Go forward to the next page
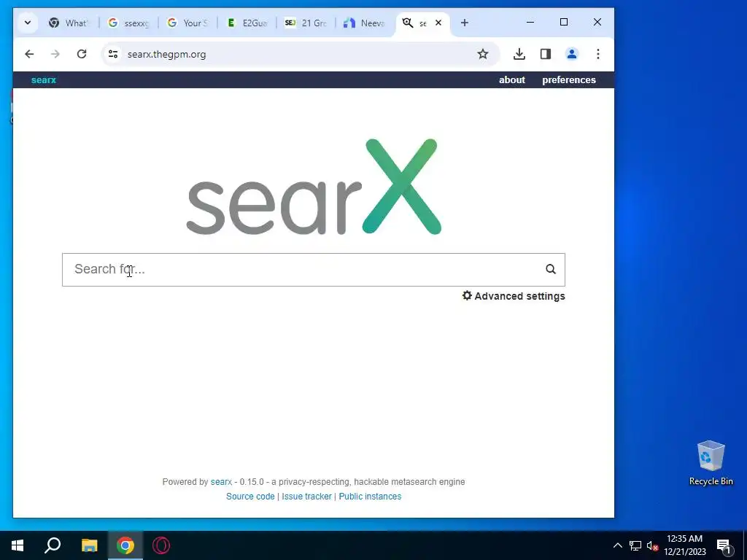 [55, 54]
